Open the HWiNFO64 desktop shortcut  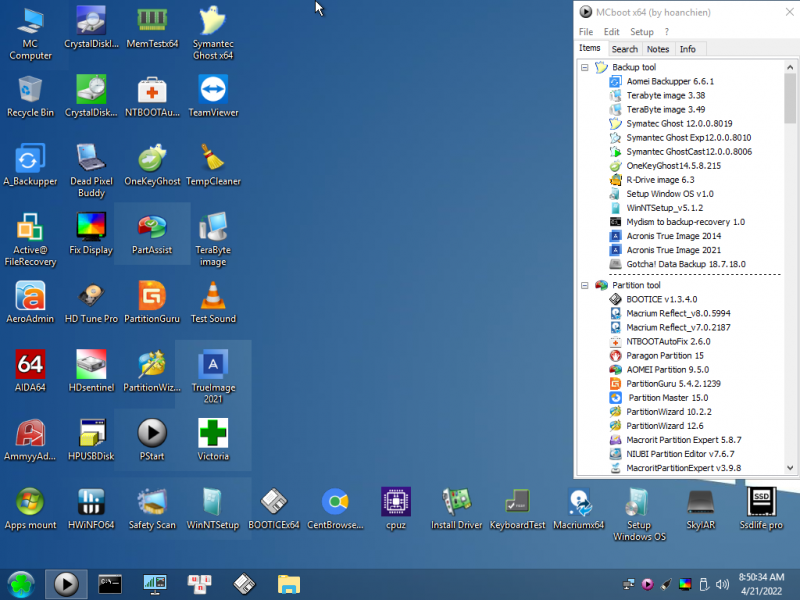pyautogui.click(x=91, y=503)
